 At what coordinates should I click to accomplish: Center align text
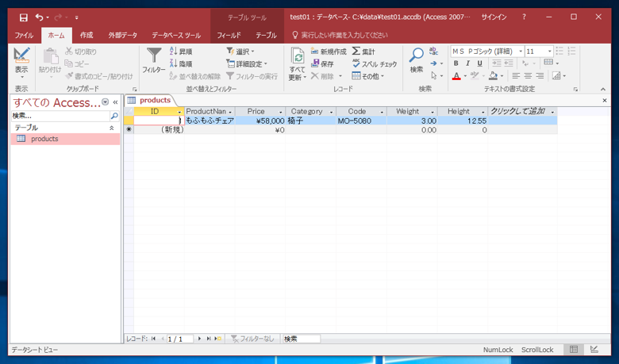click(528, 75)
